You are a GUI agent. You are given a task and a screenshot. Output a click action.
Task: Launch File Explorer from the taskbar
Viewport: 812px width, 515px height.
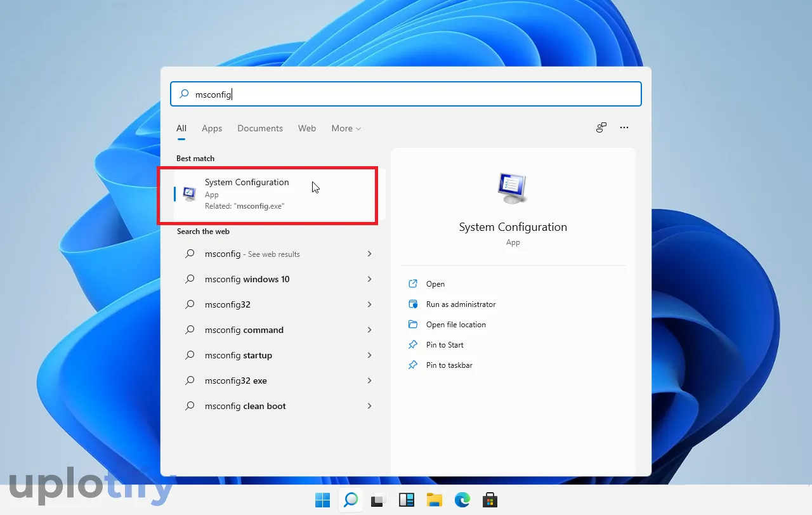pyautogui.click(x=434, y=500)
